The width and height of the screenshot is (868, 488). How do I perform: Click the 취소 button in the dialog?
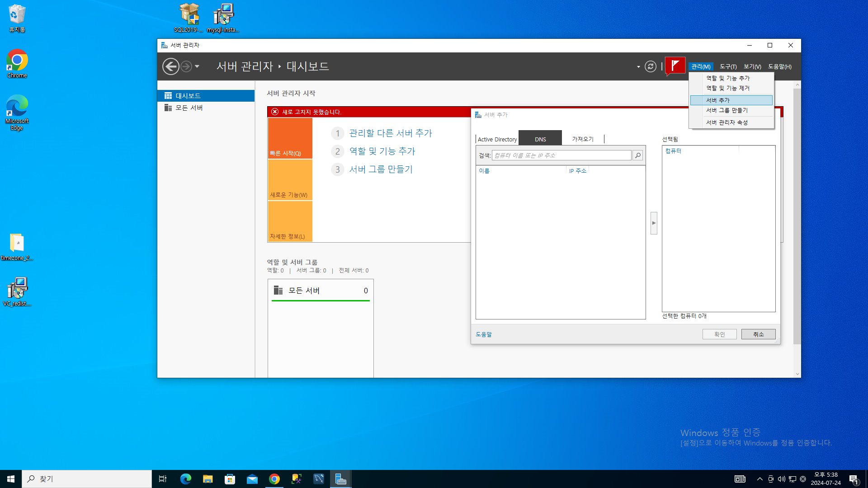pyautogui.click(x=758, y=334)
